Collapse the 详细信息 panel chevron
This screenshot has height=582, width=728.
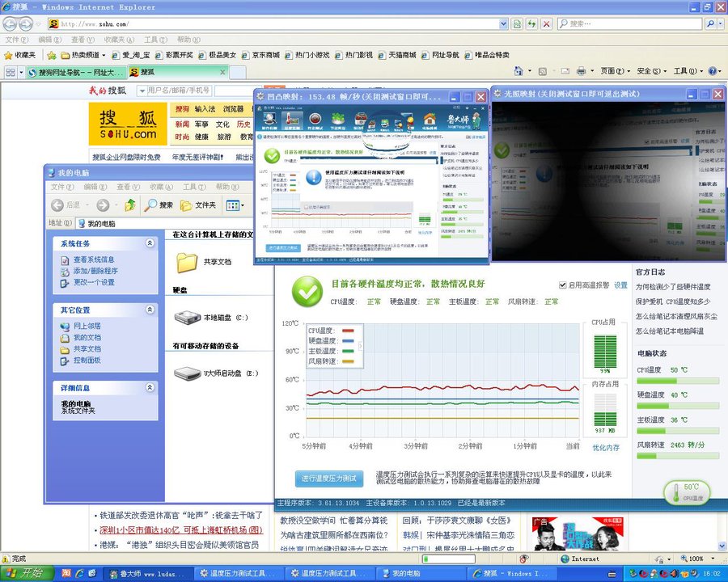[x=150, y=388]
